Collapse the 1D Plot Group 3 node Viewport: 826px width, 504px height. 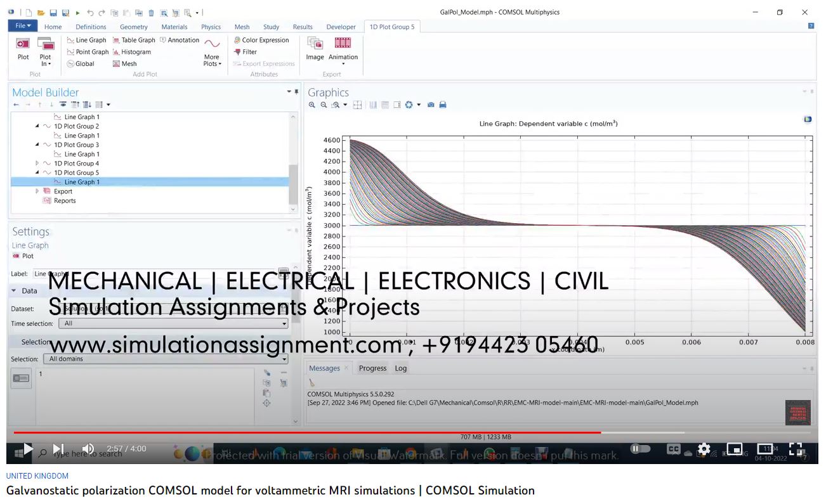[x=37, y=145]
